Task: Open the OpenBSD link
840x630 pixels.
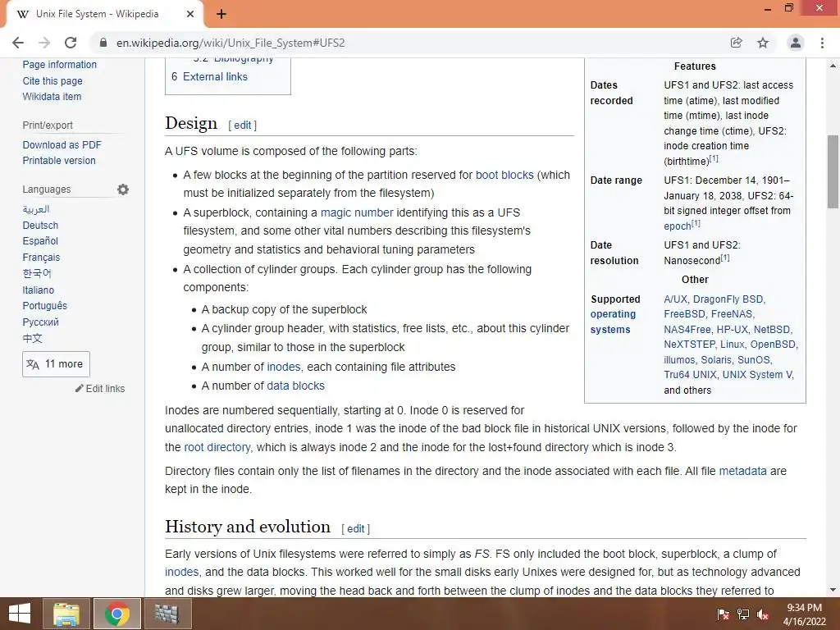Action: [x=773, y=345]
